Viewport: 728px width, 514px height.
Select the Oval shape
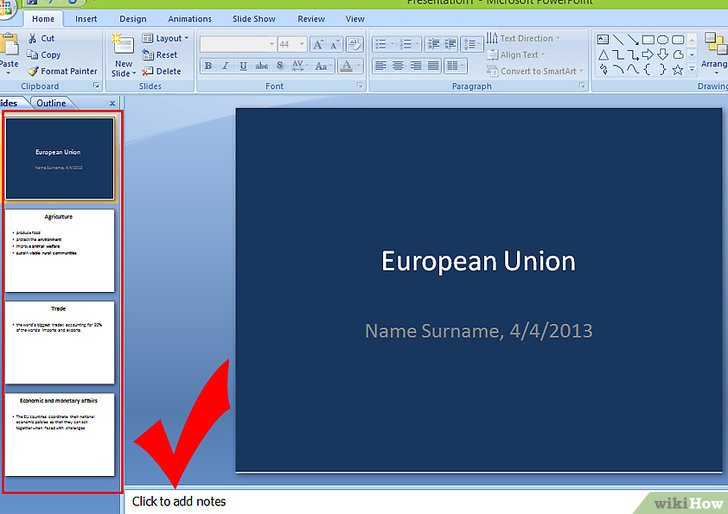click(x=663, y=39)
